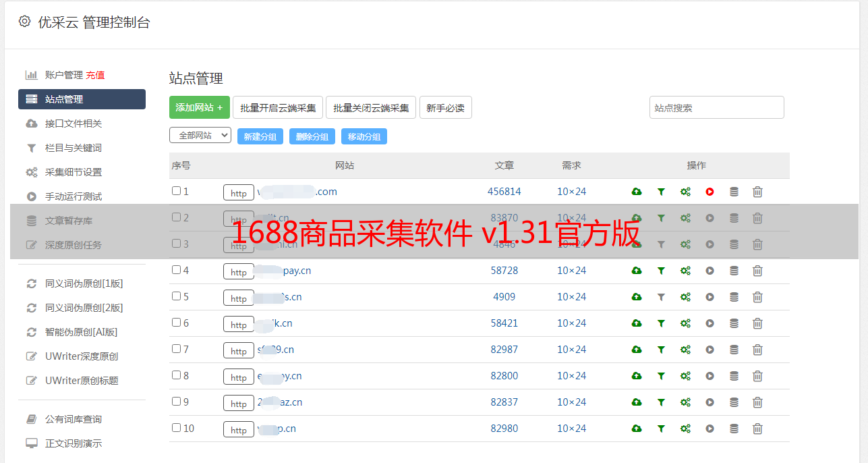This screenshot has width=868, height=463.
Task: Focus the 站点搜索 search field
Action: point(717,107)
